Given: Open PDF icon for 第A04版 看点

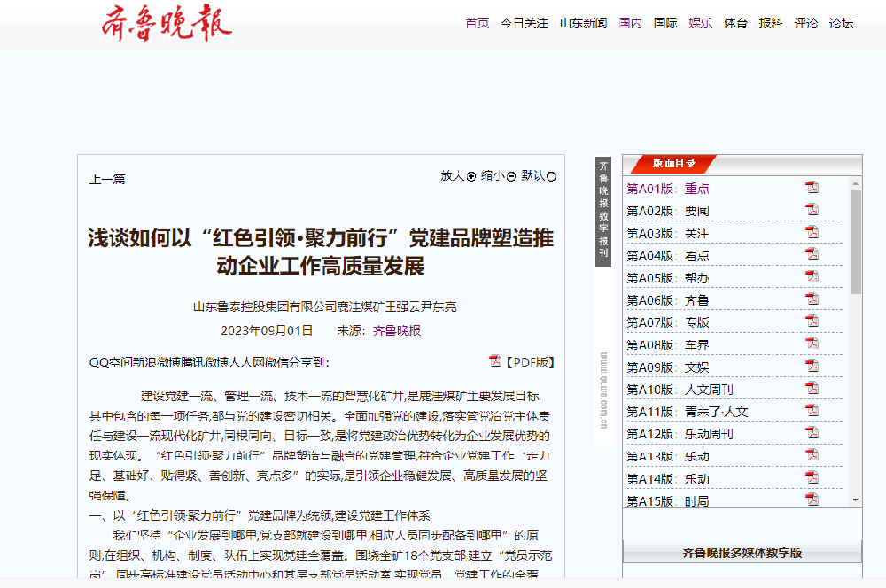Looking at the screenshot, I should pyautogui.click(x=812, y=254).
